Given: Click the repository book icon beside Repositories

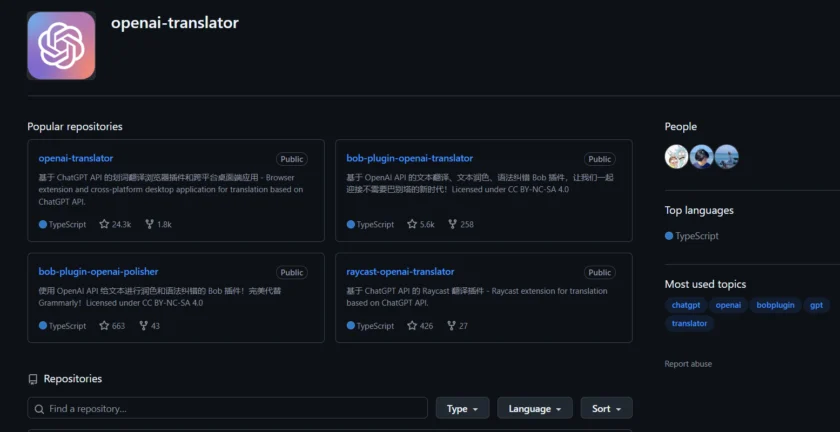Looking at the screenshot, I should pyautogui.click(x=33, y=379).
